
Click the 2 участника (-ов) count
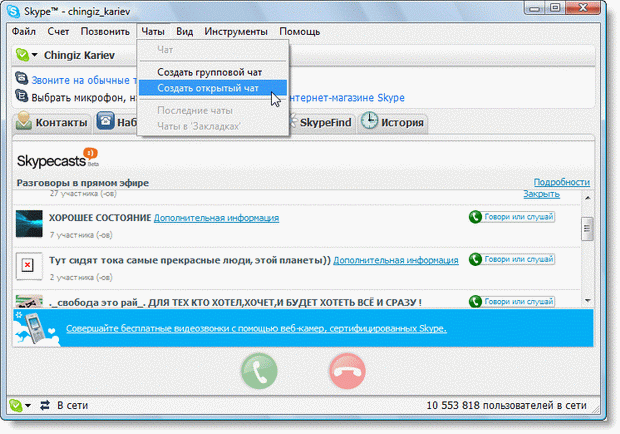(81, 277)
